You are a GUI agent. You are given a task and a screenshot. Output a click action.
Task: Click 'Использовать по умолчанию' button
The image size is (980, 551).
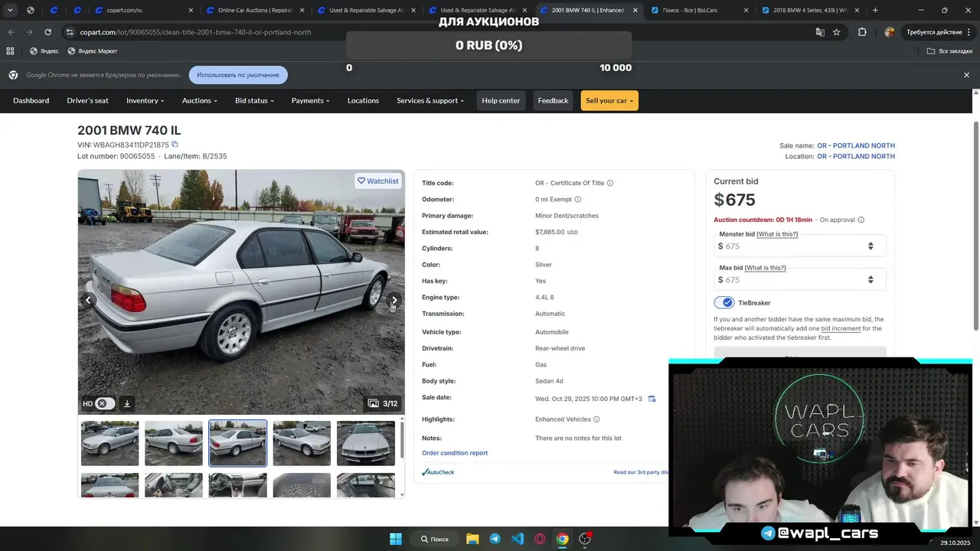238,75
